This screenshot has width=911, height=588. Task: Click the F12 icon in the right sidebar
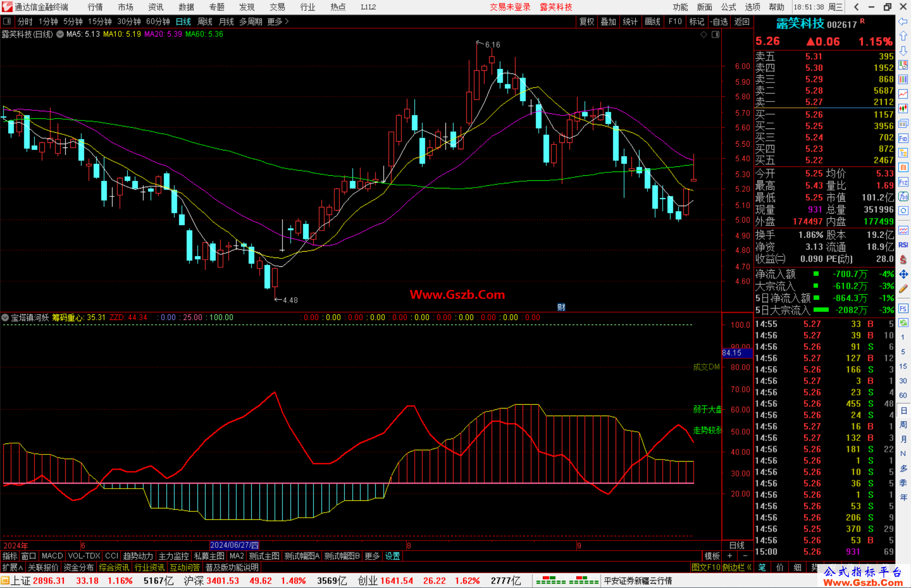tap(903, 182)
